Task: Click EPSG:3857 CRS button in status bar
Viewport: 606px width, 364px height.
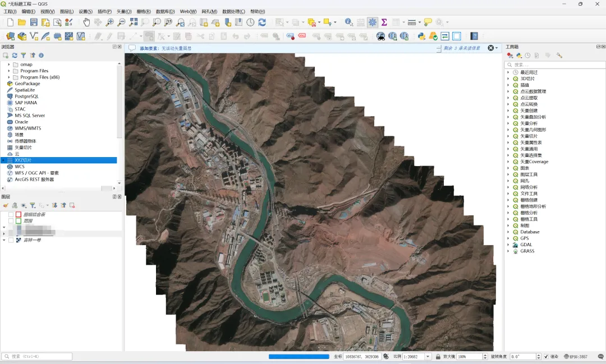Action: [576, 357]
